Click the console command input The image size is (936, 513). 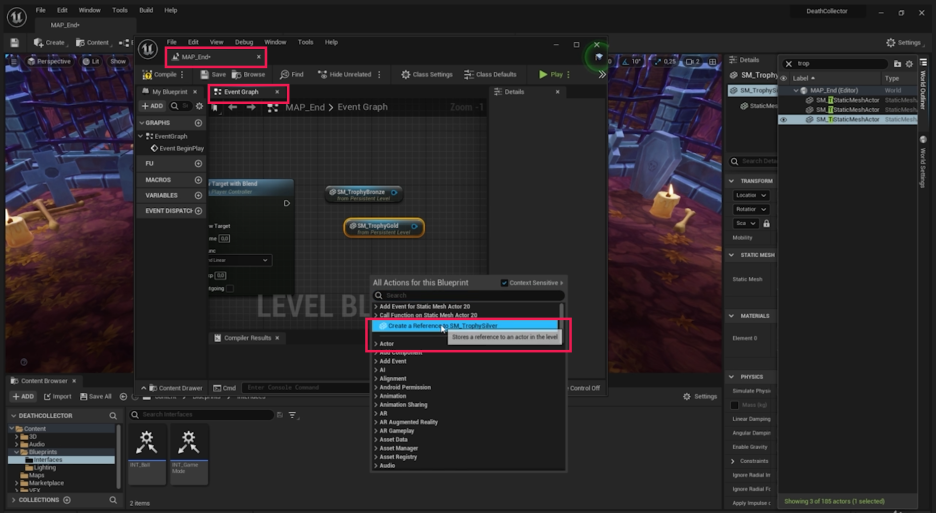point(304,388)
